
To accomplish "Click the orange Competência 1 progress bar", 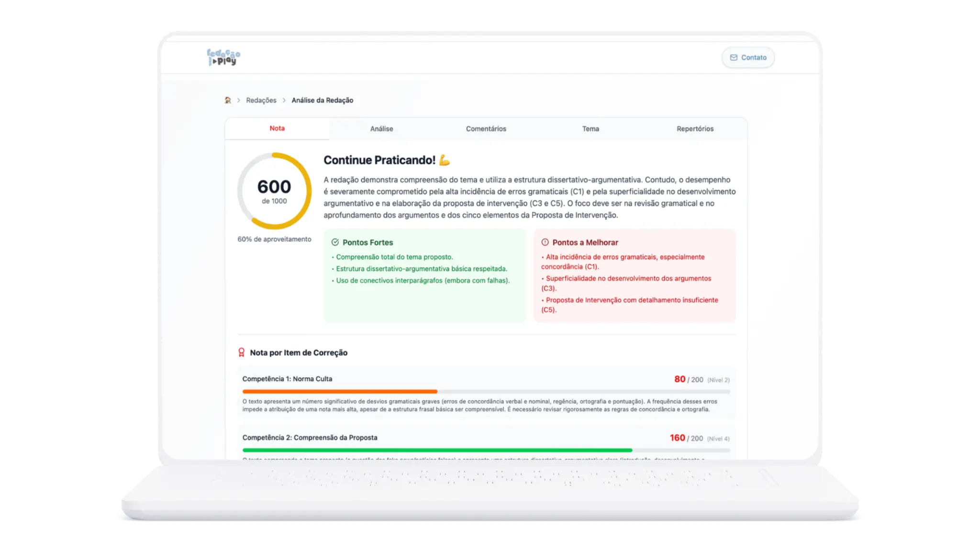I will tap(340, 391).
